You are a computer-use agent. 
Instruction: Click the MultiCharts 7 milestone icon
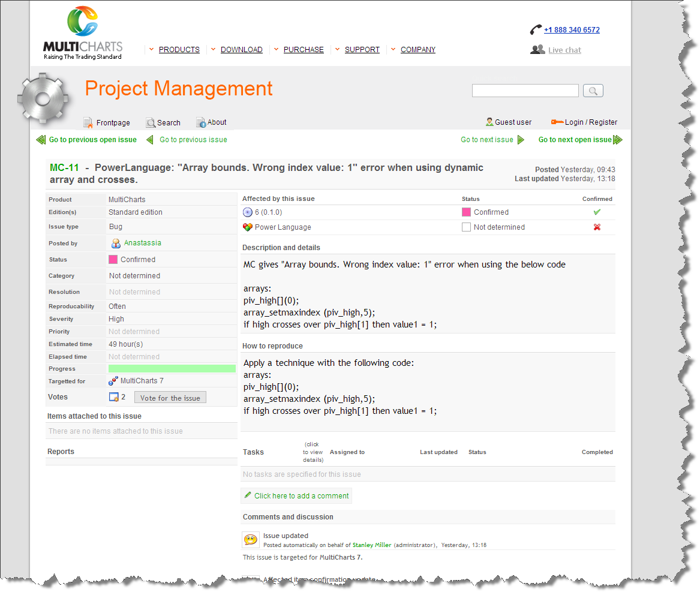click(113, 381)
